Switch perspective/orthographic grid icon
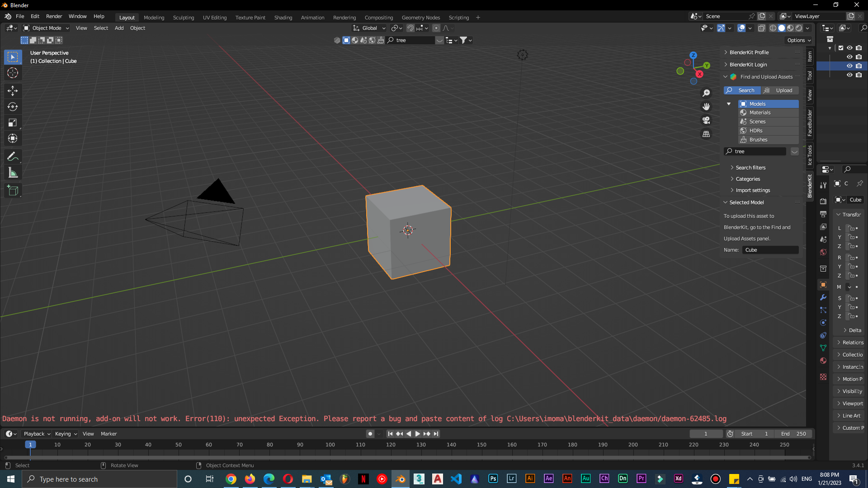The width and height of the screenshot is (868, 488). (x=706, y=134)
